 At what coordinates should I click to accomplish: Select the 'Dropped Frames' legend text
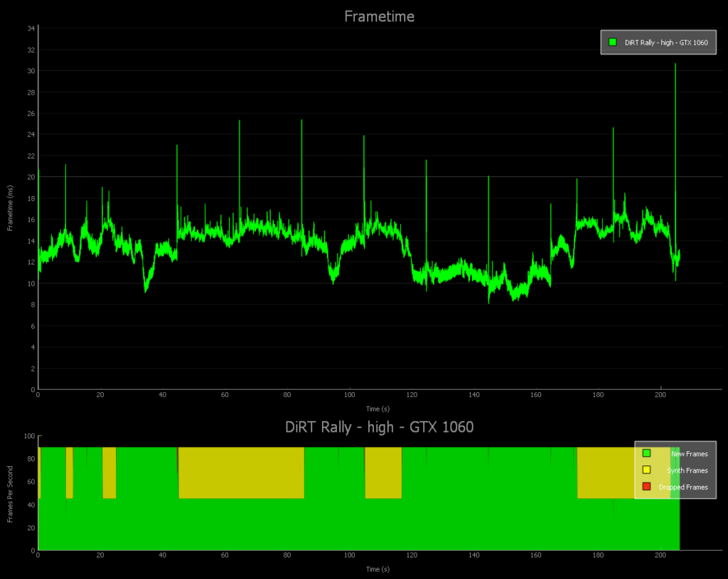(x=682, y=487)
